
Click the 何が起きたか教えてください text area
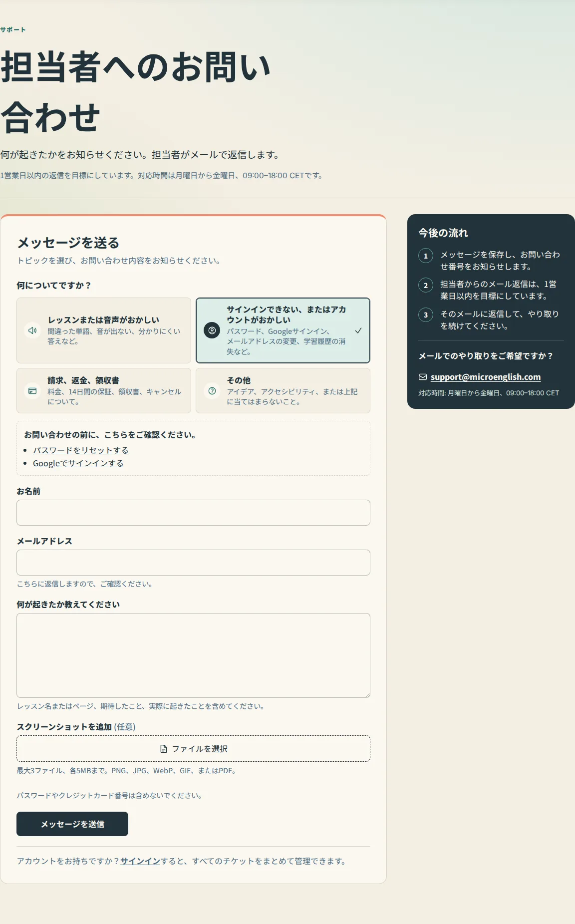coord(193,655)
